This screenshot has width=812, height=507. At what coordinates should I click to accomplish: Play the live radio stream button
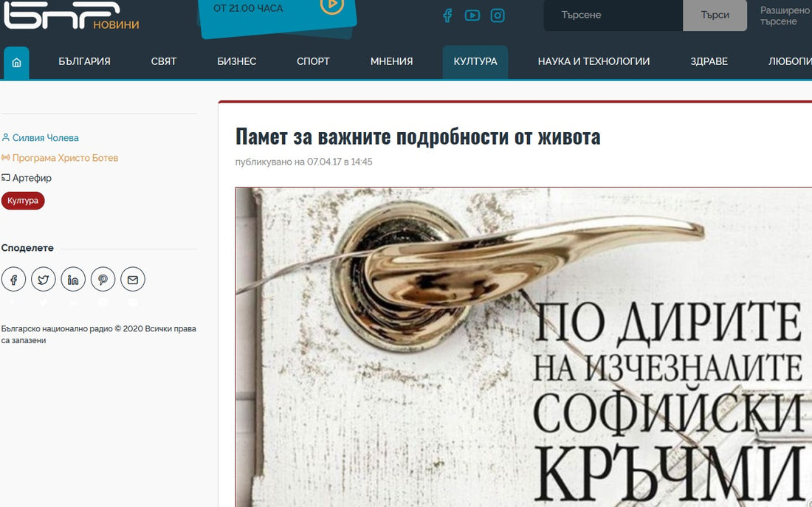[331, 6]
